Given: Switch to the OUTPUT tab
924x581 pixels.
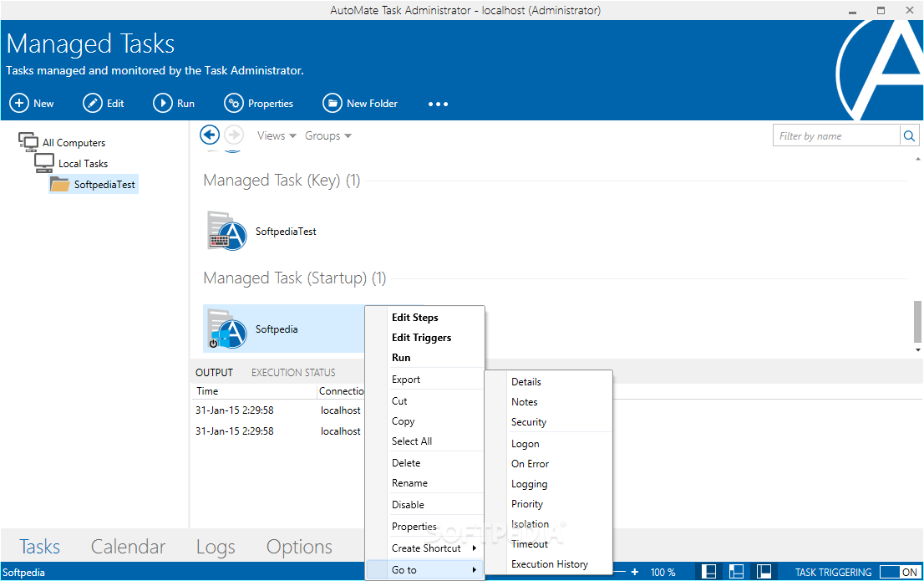Looking at the screenshot, I should click(214, 373).
